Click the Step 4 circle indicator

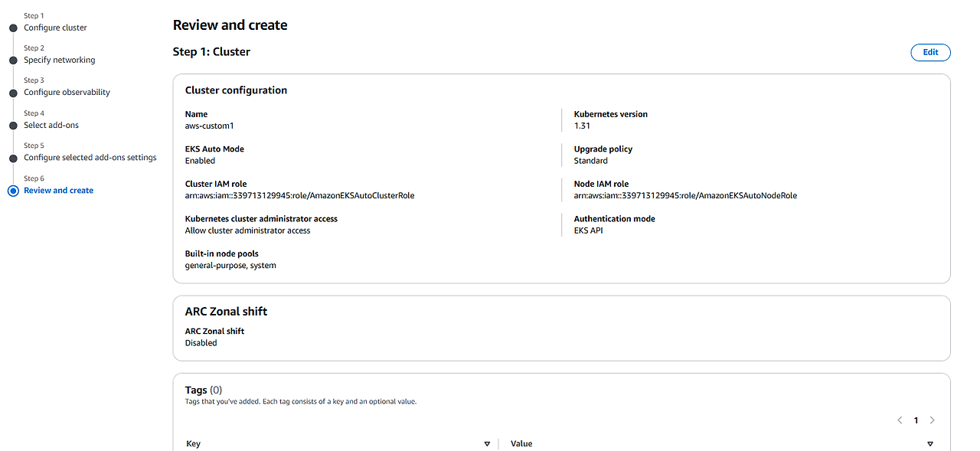coord(13,125)
